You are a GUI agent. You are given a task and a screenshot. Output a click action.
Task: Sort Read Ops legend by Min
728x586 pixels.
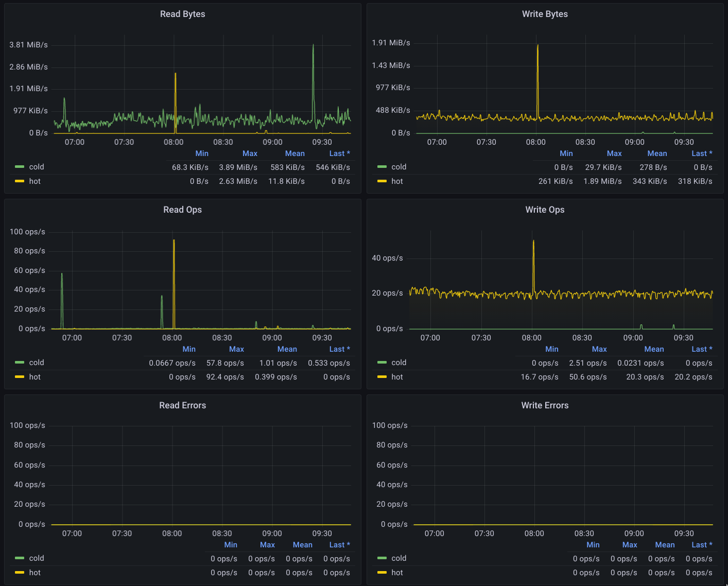[189, 349]
